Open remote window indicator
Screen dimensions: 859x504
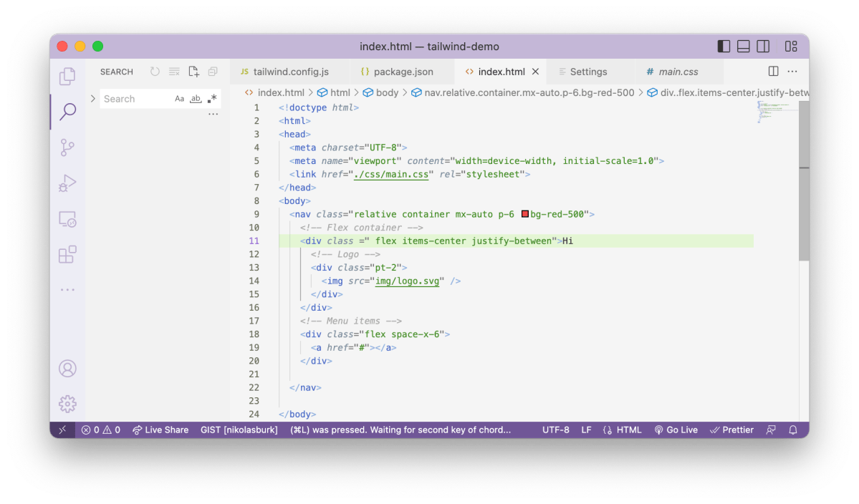[x=62, y=430]
